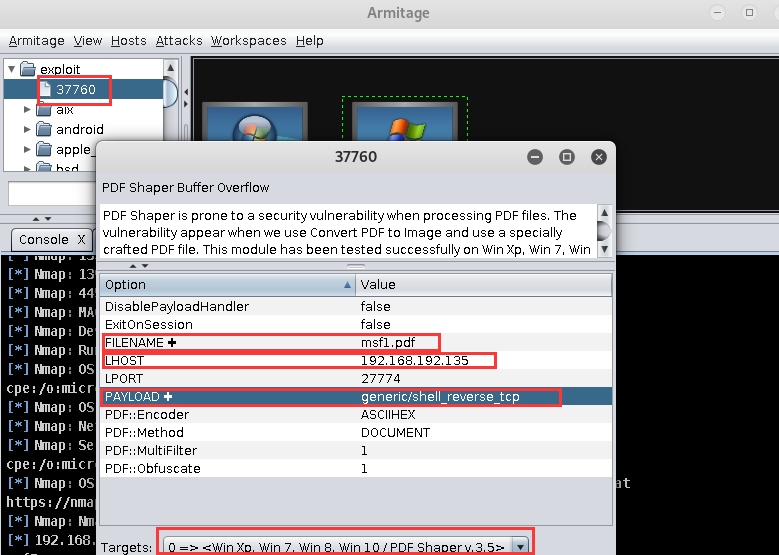
Task: Open the Attacks menu
Action: pos(179,41)
